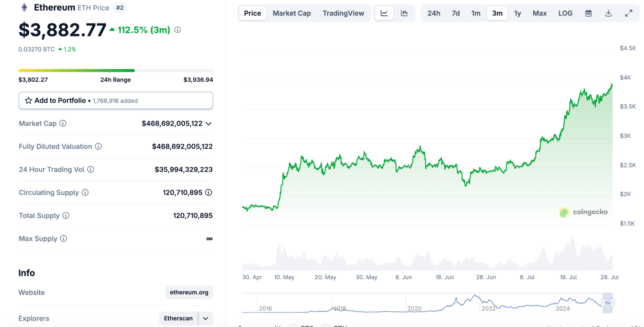Screen dimensions: 644x327
Task: Select 7d time range
Action: (456, 13)
